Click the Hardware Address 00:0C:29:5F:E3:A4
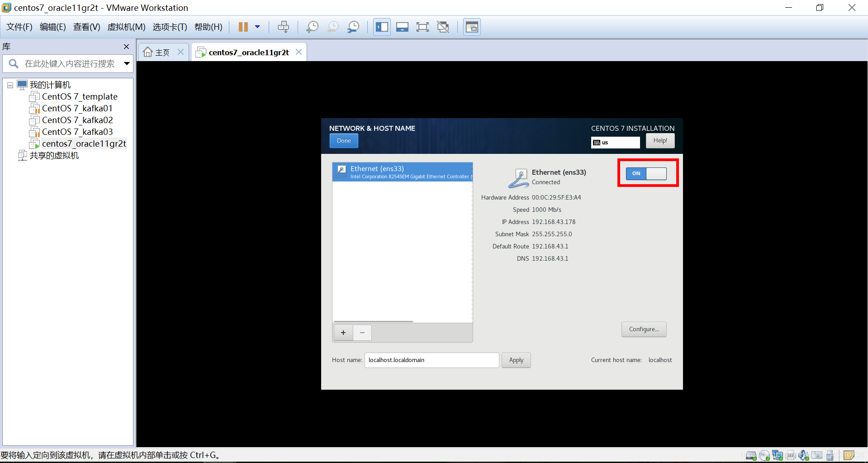Screen dimensions: 868x463 [556, 198]
